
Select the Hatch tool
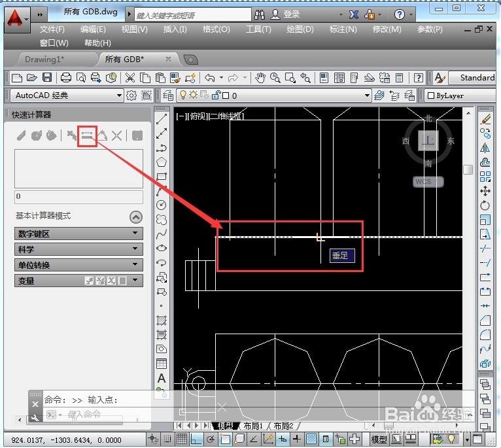(x=162, y=320)
